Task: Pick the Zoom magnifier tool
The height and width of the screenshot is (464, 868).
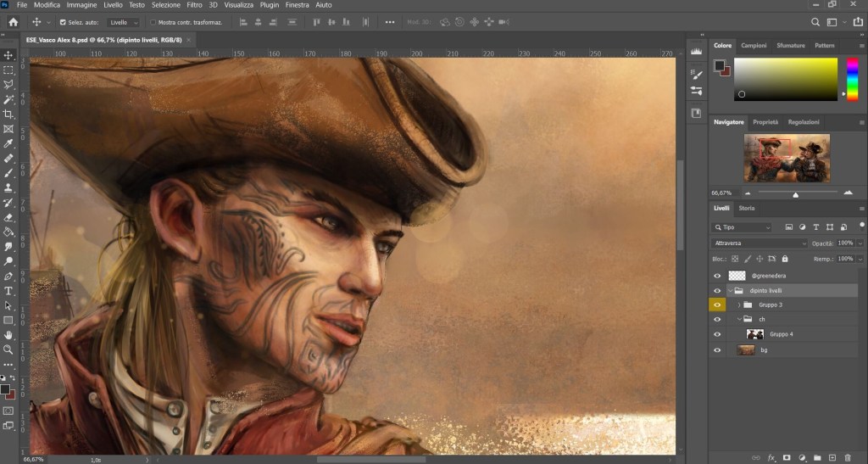Action: (8, 349)
